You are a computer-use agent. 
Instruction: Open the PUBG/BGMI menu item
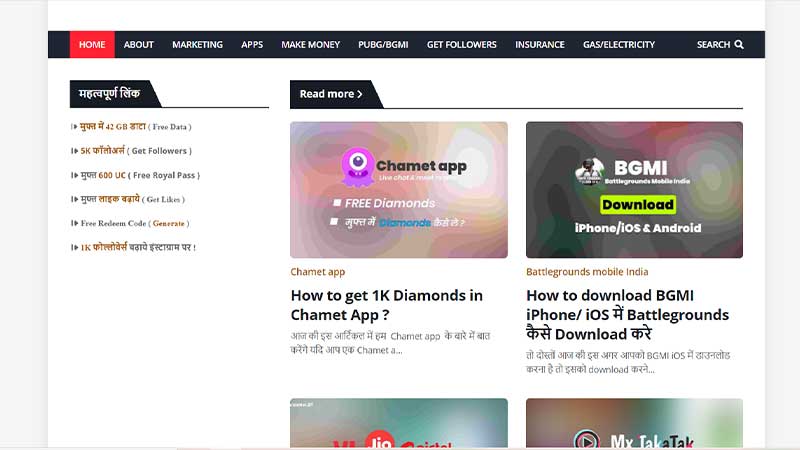tap(383, 44)
